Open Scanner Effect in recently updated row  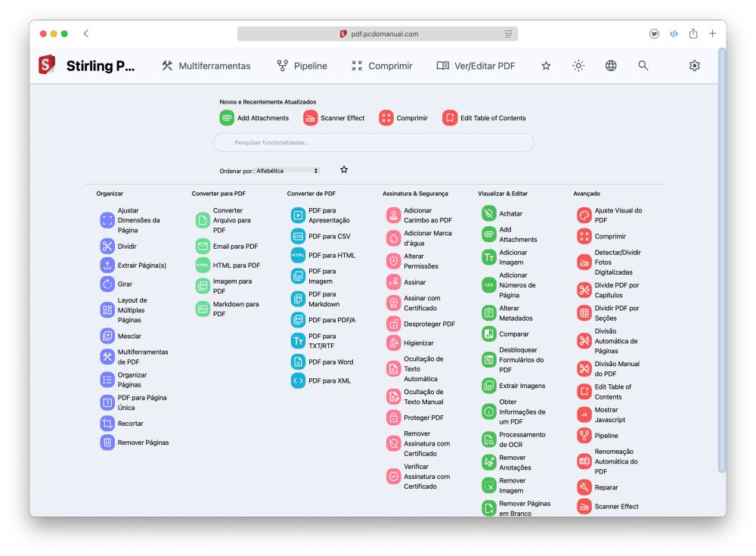[333, 118]
